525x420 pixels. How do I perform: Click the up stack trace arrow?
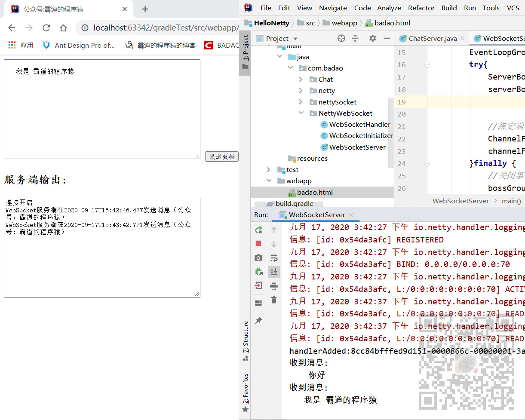[x=274, y=230]
